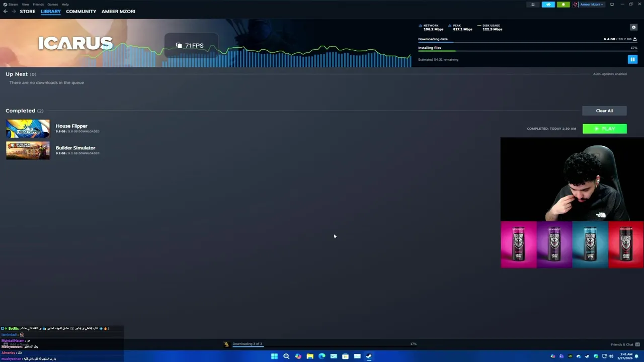The image size is (644, 362).
Task: Click the 71FPS overlay badge
Action: [190, 45]
